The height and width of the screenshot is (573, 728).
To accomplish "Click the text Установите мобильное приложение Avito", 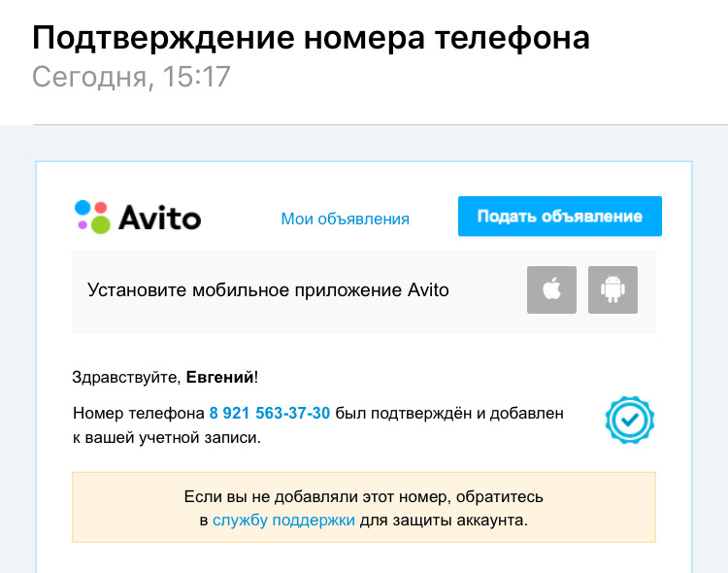I will pyautogui.click(x=268, y=290).
